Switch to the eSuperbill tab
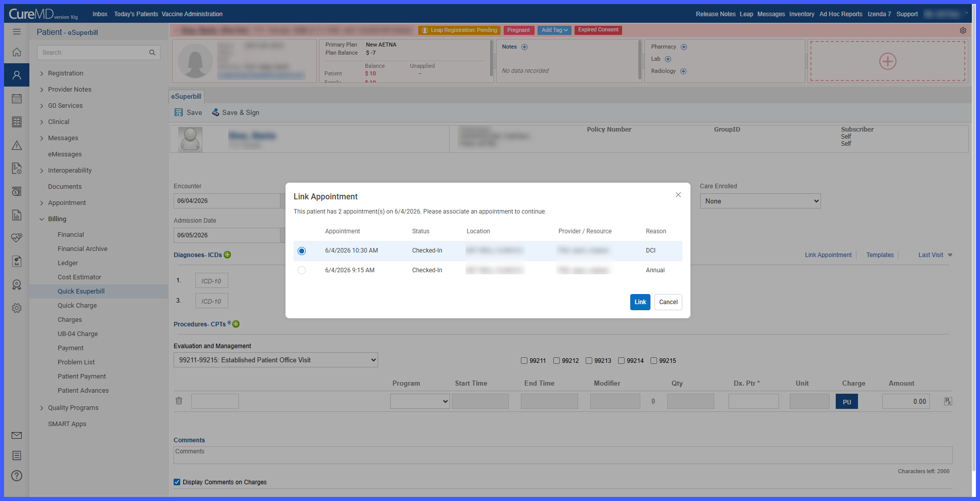 pyautogui.click(x=186, y=96)
